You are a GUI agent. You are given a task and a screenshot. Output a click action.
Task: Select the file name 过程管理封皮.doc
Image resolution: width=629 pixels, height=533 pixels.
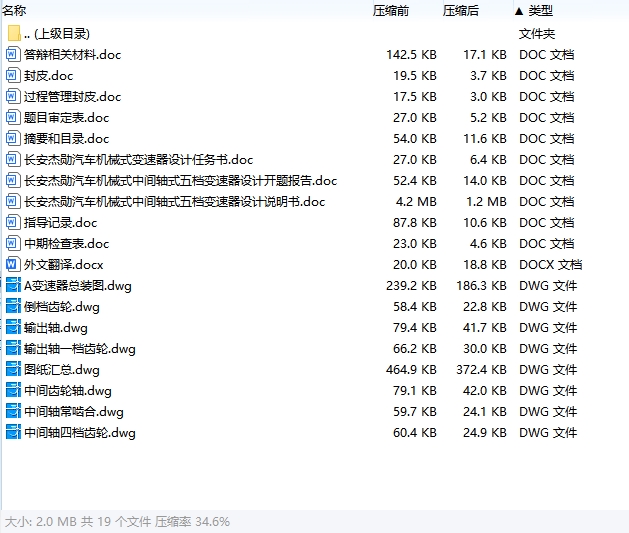click(72, 97)
